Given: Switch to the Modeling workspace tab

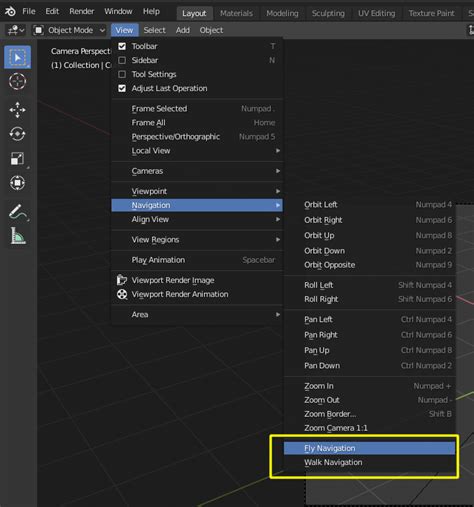Looking at the screenshot, I should coord(282,13).
